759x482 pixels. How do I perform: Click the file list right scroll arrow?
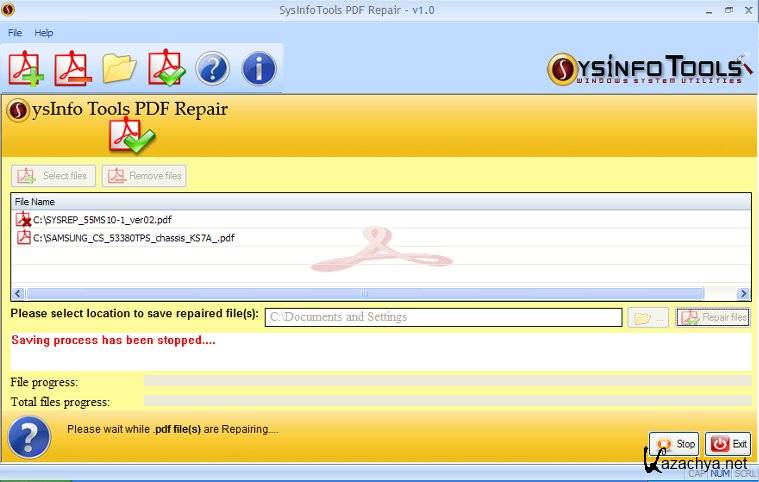(x=743, y=294)
